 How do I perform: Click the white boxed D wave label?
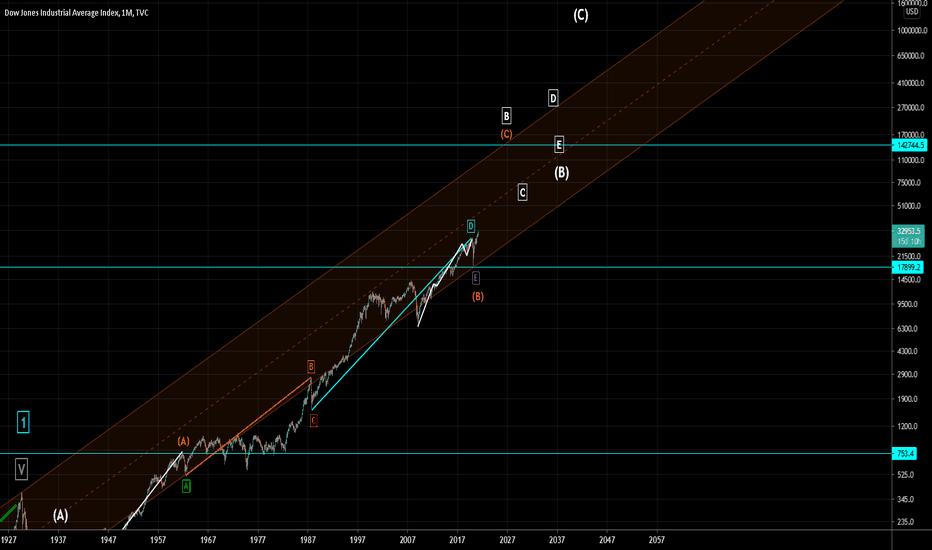[553, 98]
